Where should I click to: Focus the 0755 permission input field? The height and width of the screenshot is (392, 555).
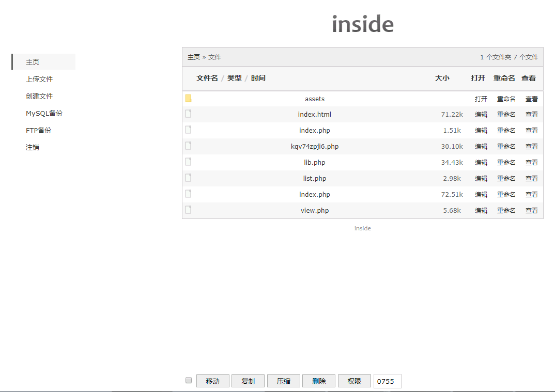point(387,381)
